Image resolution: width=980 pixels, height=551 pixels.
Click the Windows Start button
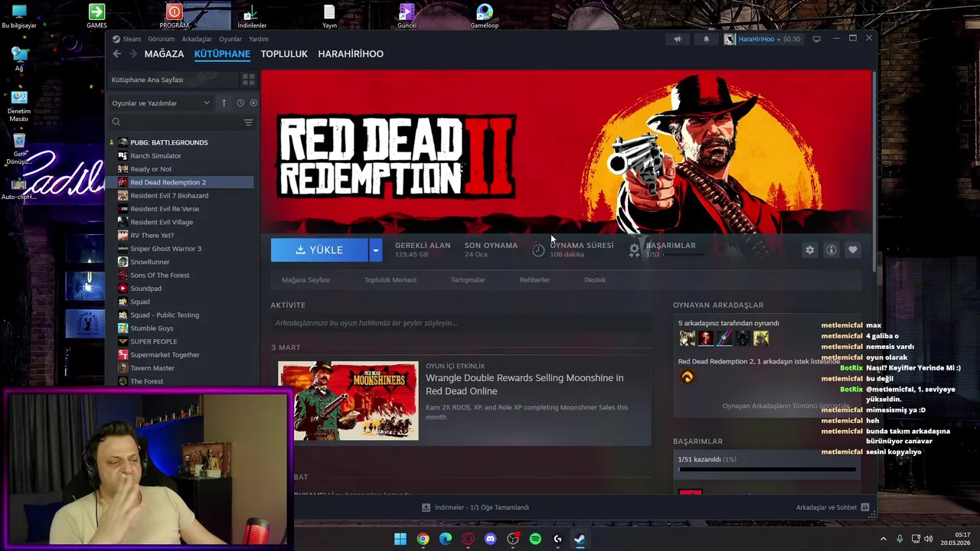(x=400, y=539)
